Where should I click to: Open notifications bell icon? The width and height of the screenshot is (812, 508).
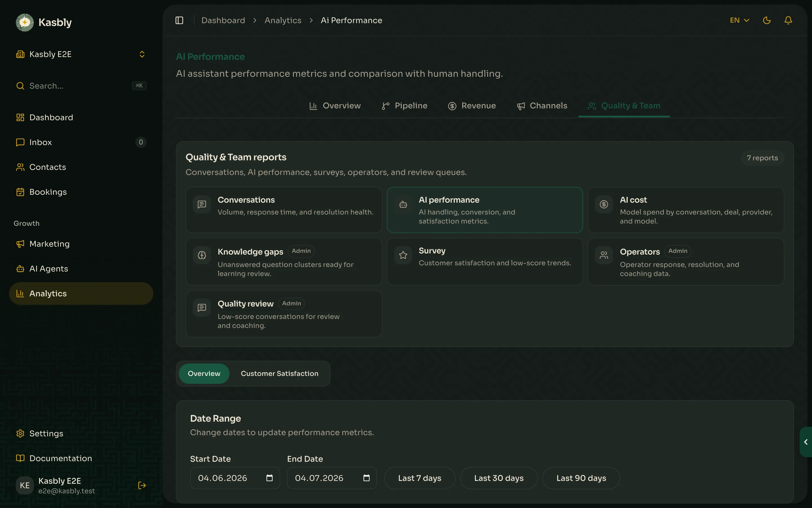(788, 21)
